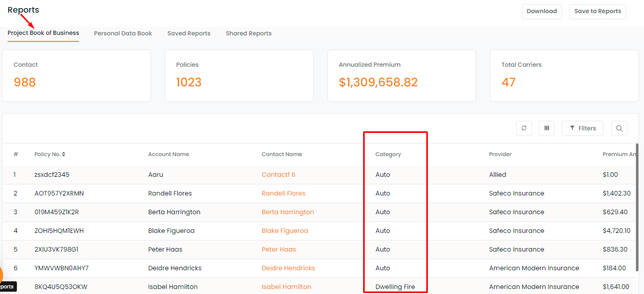Sort by Policy No. arrows
644x294 pixels.
tap(64, 154)
